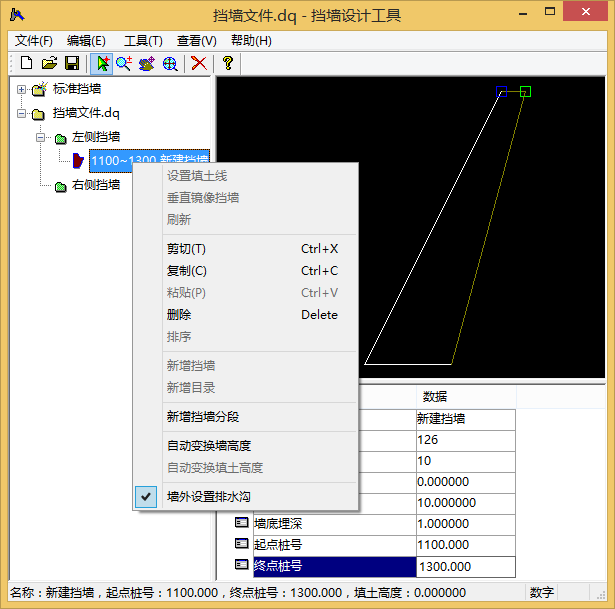
Task: Click 自动变换墙高度 menu entry
Action: click(208, 446)
